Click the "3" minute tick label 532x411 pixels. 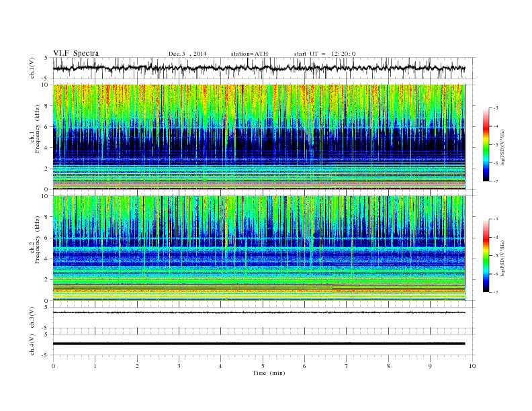click(179, 366)
